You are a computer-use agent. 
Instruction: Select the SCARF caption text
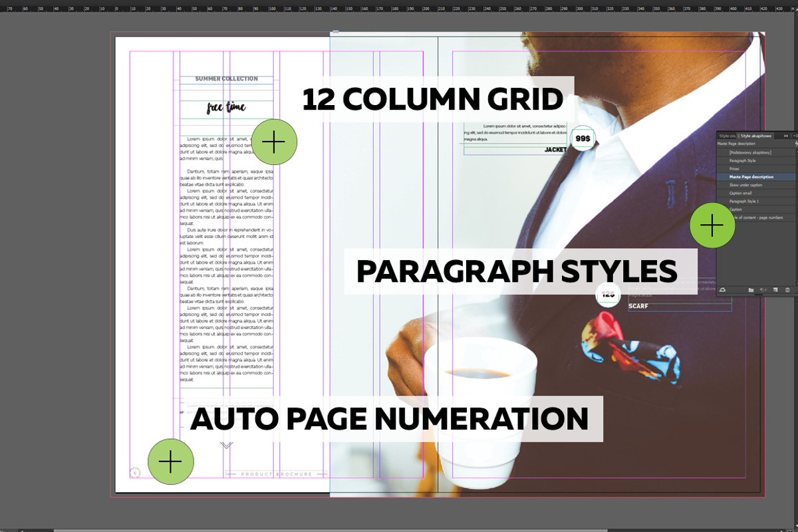(638, 307)
